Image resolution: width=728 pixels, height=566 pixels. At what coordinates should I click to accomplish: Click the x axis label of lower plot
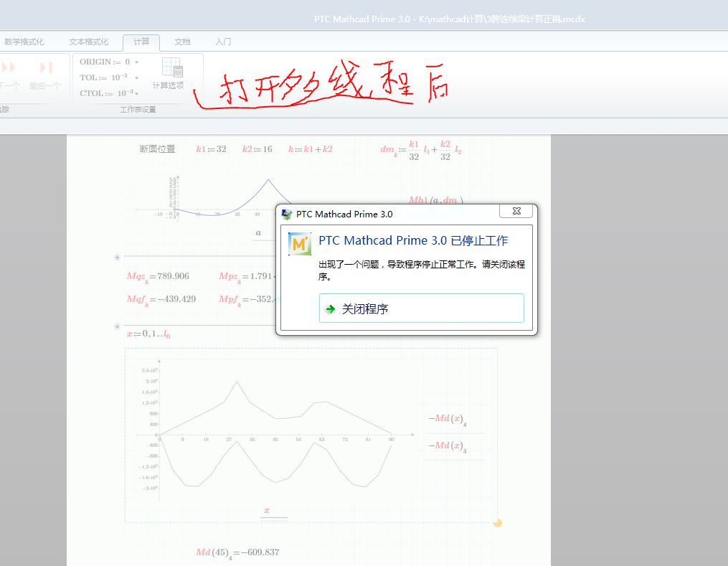click(x=267, y=510)
